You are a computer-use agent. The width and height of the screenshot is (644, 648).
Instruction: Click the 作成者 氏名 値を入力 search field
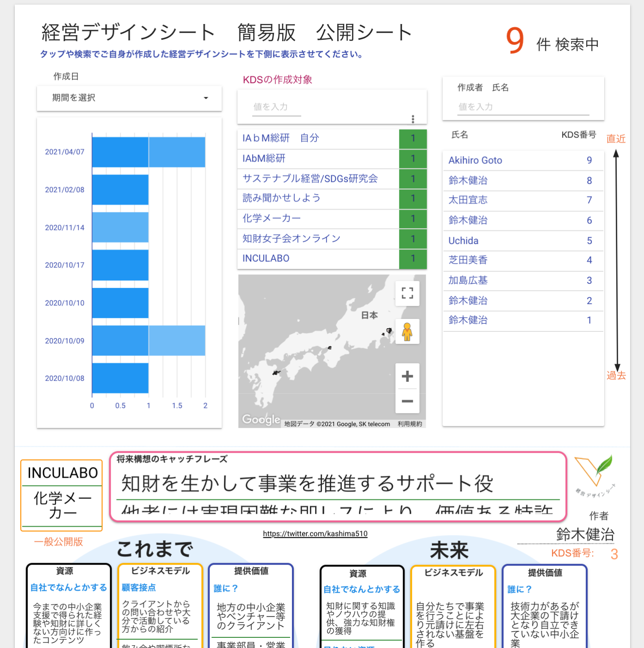(523, 107)
